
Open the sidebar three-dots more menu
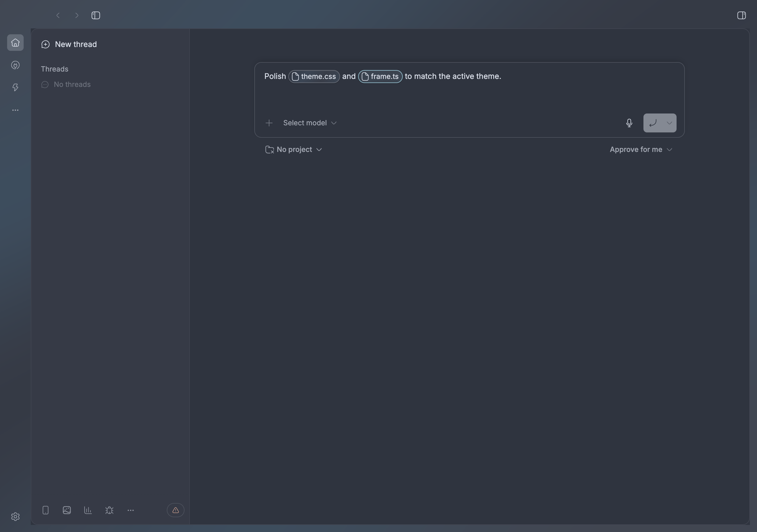tap(15, 110)
